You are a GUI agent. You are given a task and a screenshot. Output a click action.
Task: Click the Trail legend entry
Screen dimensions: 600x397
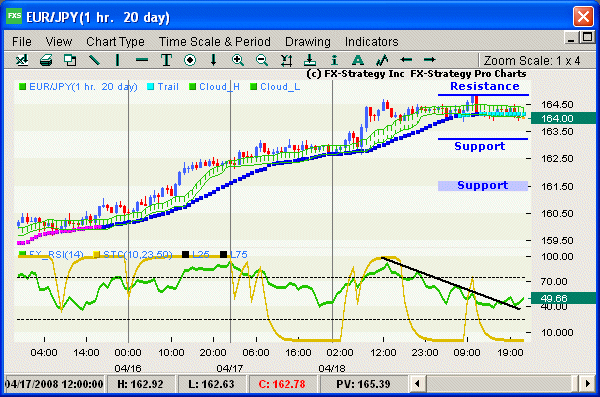coord(163,87)
